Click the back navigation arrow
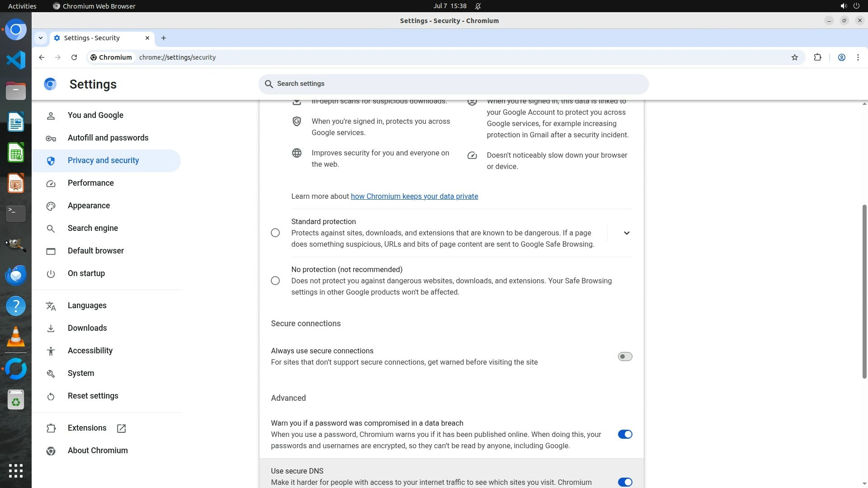868x488 pixels. coord(42,57)
